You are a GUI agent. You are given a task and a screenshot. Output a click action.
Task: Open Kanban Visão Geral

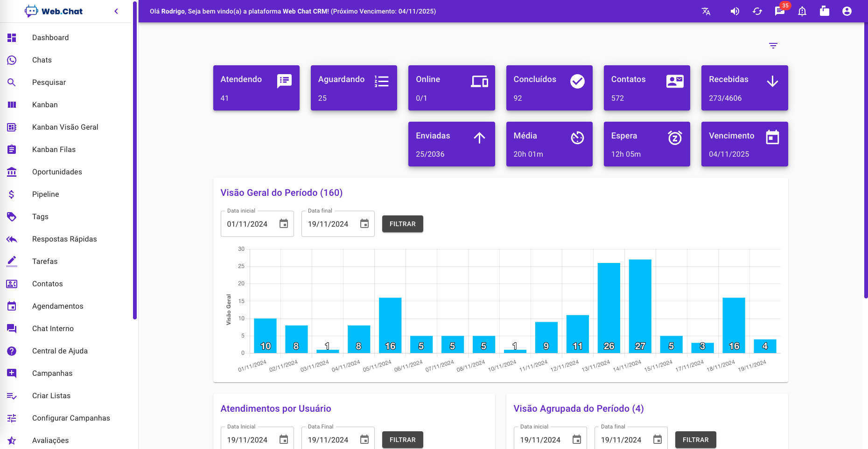click(66, 127)
